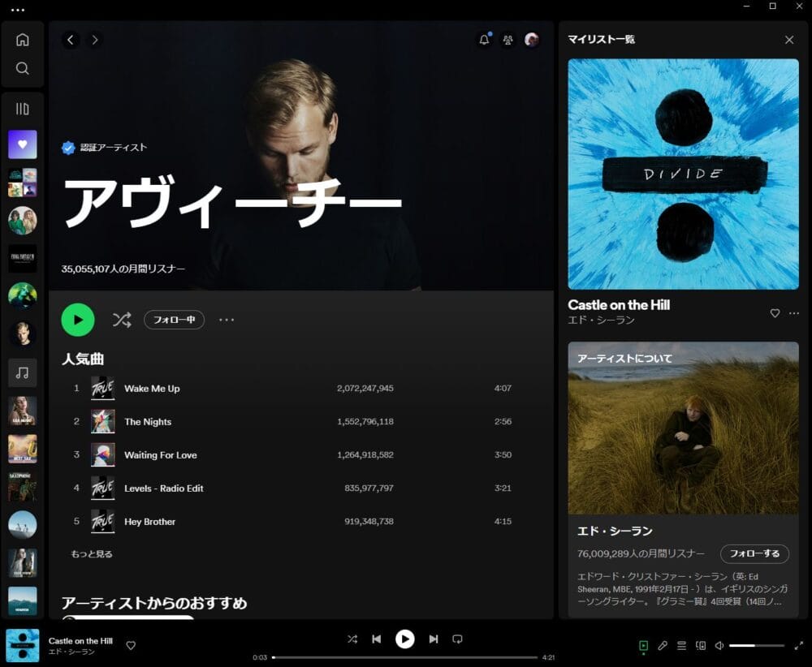
Task: Open the Liked Songs playlist tile
Action: (23, 144)
